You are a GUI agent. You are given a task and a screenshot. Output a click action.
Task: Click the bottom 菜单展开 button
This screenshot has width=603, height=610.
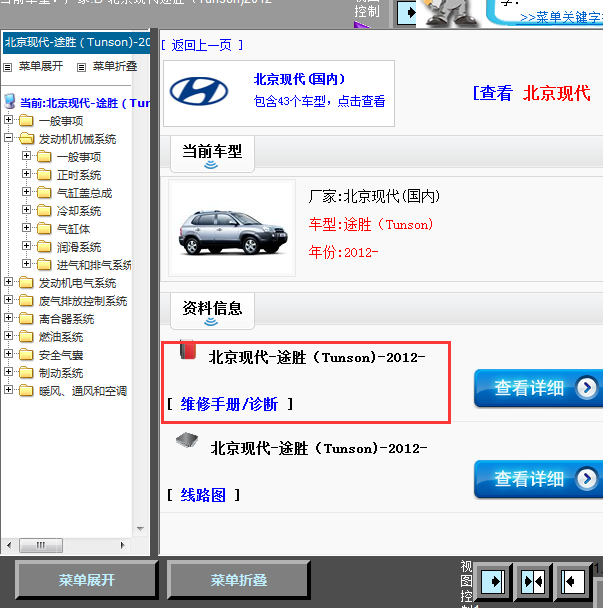click(x=87, y=580)
